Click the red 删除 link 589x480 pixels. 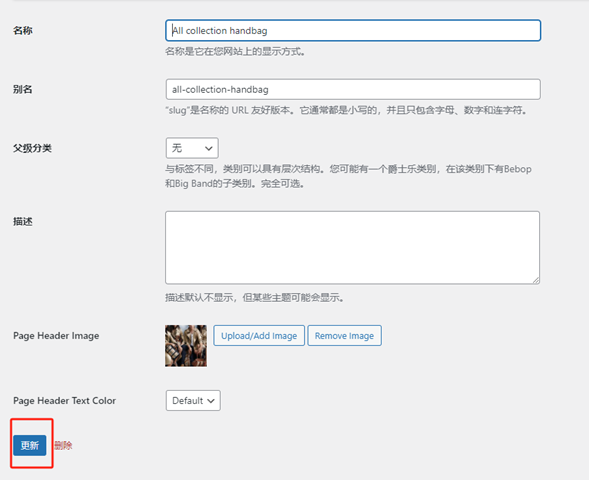[63, 445]
